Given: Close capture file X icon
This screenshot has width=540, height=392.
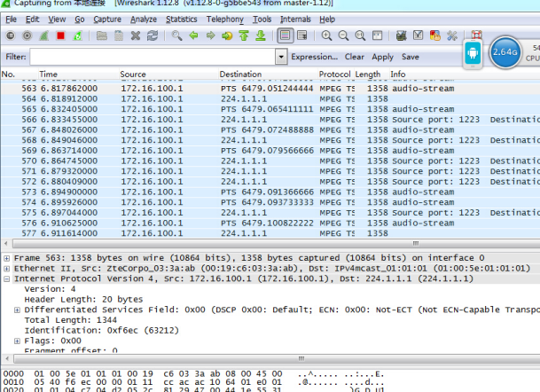Looking at the screenshot, I should [x=136, y=35].
